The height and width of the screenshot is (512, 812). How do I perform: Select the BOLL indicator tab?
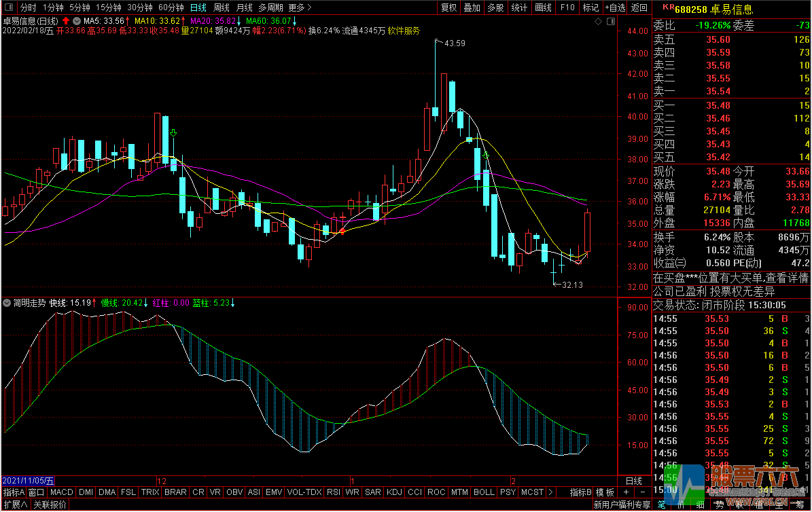click(484, 492)
